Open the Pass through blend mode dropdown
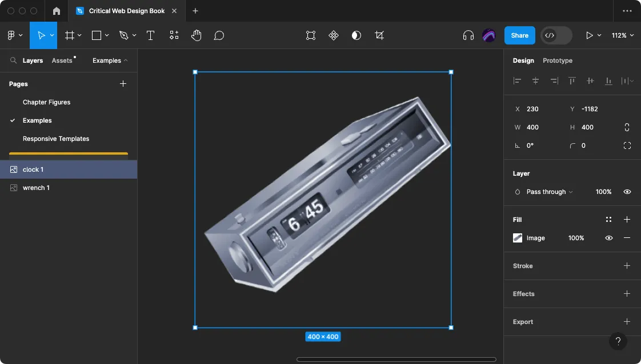This screenshot has height=364, width=641. 548,192
